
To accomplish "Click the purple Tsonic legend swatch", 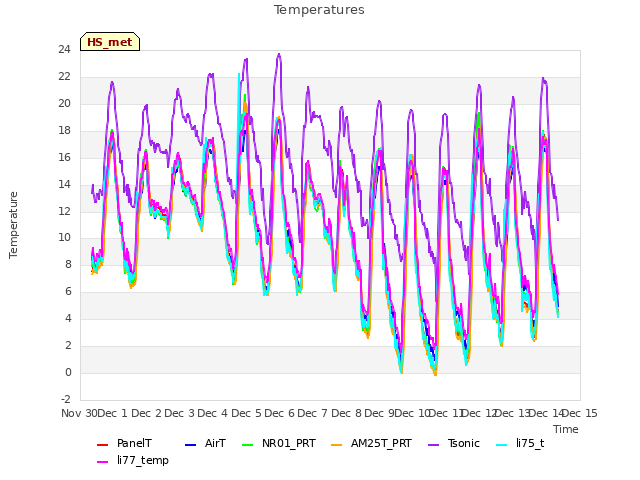I will point(433,444).
